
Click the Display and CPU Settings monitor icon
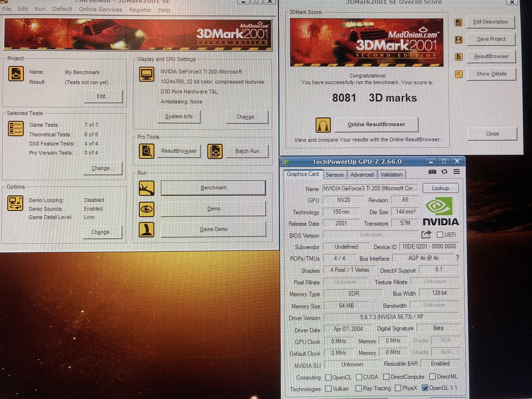point(147,74)
